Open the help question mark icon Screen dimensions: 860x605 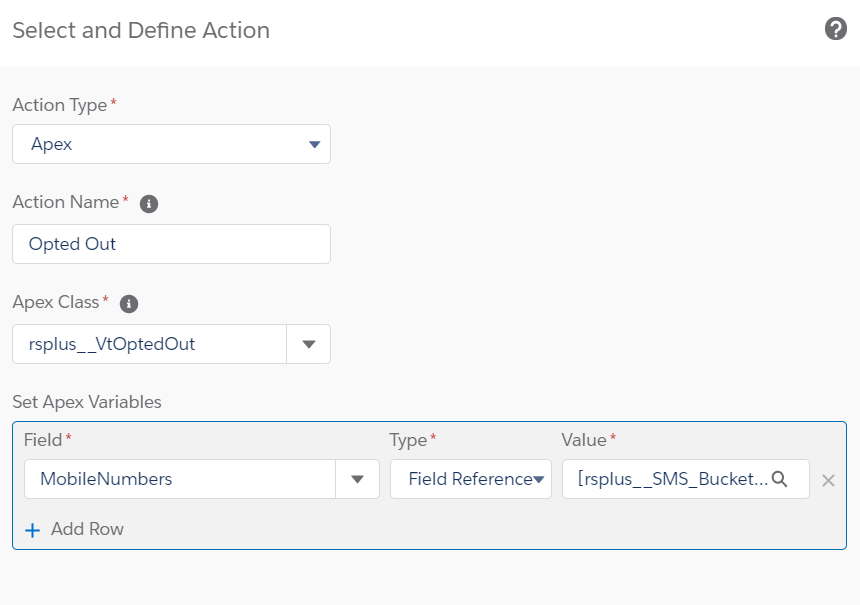[x=836, y=29]
